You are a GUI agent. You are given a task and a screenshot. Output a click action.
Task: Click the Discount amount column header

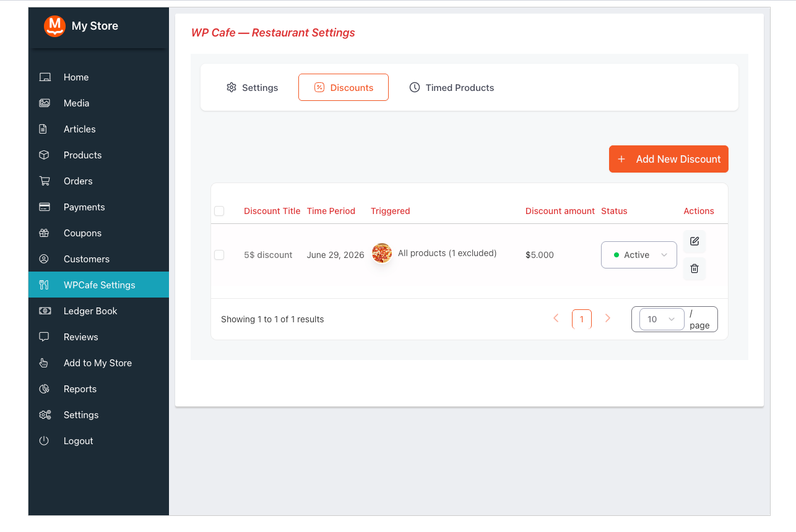click(x=560, y=211)
